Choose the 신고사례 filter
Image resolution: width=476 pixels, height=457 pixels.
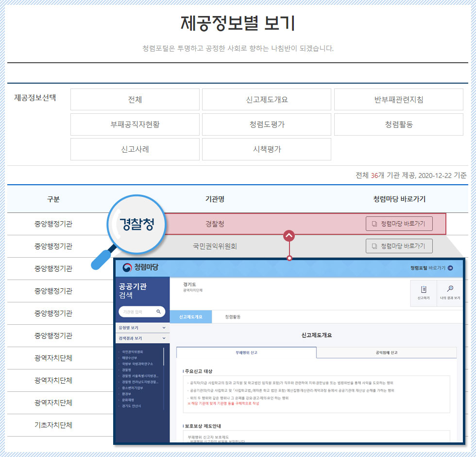pyautogui.click(x=135, y=149)
